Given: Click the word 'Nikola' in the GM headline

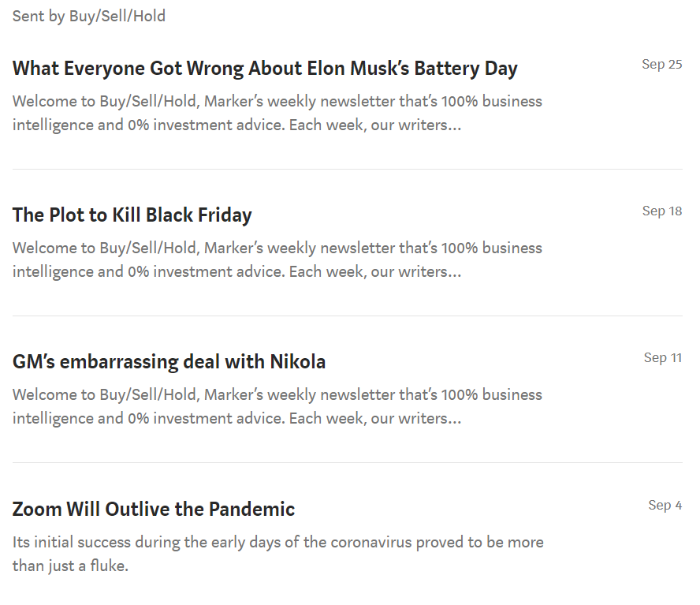Looking at the screenshot, I should point(297,362).
